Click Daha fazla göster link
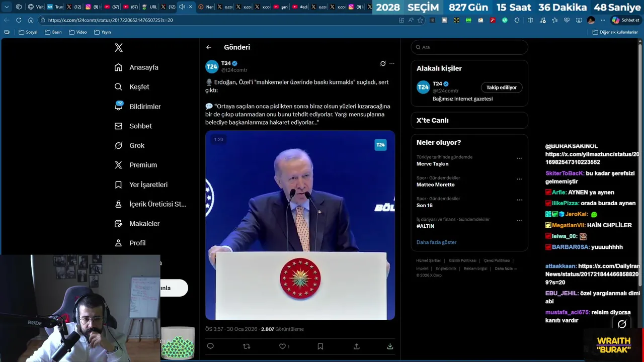The width and height of the screenshot is (644, 362). click(x=436, y=242)
